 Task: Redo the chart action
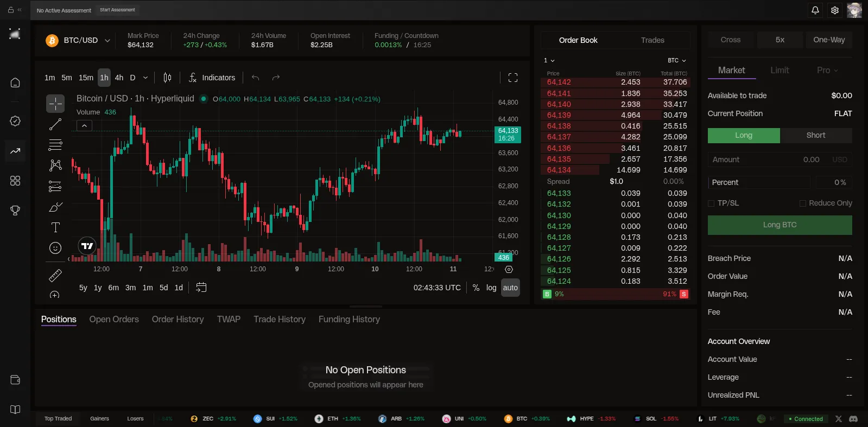(x=276, y=78)
